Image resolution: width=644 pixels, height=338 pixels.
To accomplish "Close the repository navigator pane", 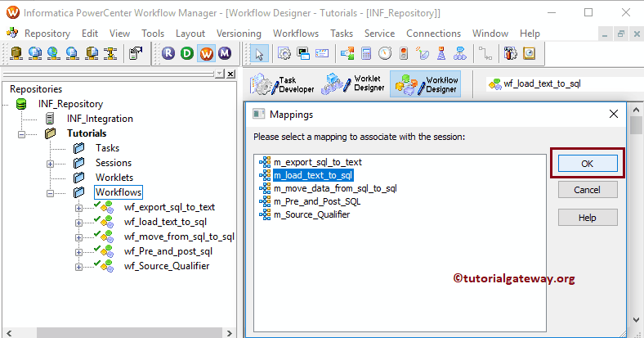I will click(230, 74).
